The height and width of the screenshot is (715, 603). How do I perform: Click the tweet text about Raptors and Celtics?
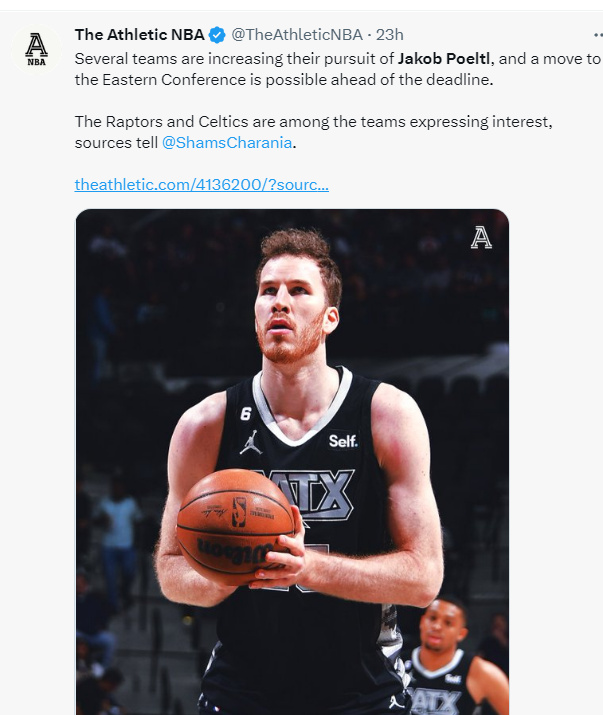click(313, 132)
